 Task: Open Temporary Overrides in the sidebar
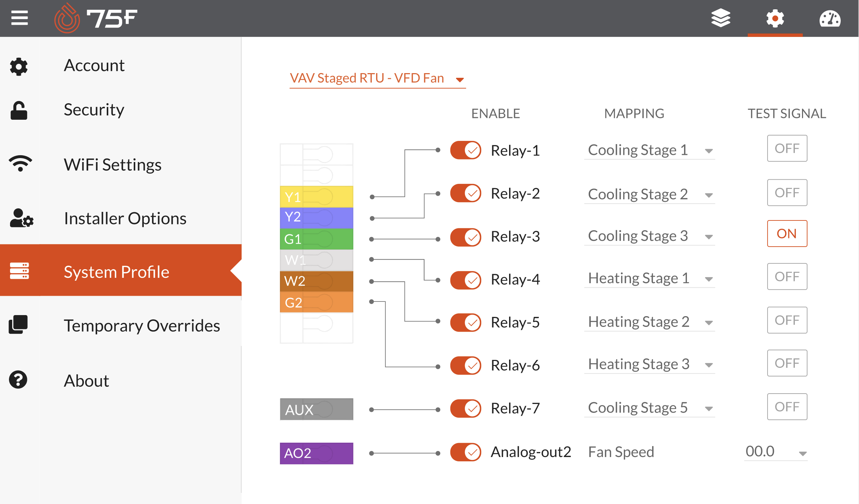(x=142, y=325)
